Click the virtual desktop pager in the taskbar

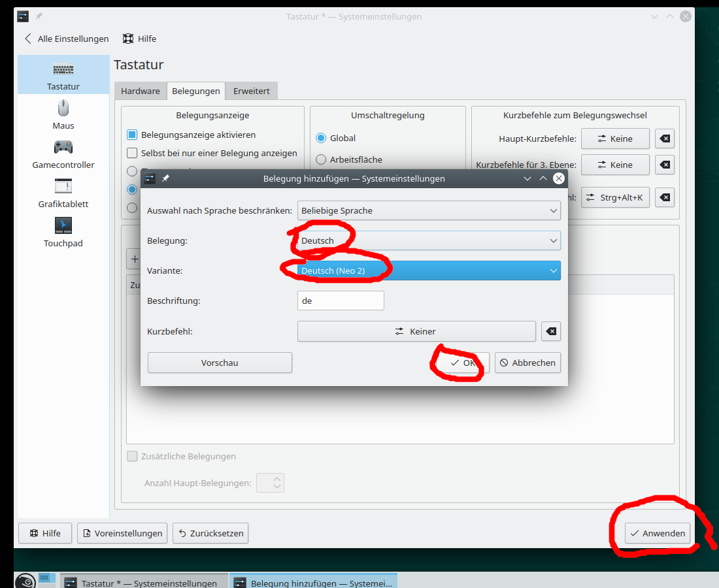point(47,580)
